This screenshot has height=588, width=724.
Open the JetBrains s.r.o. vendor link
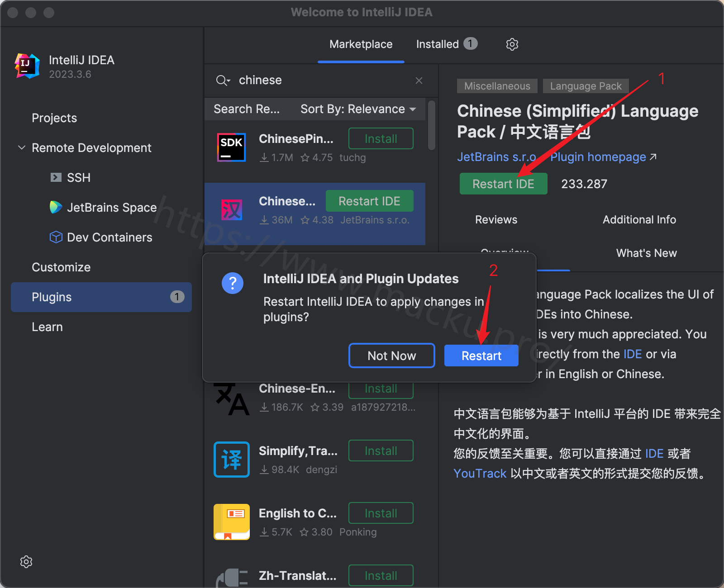pos(496,156)
